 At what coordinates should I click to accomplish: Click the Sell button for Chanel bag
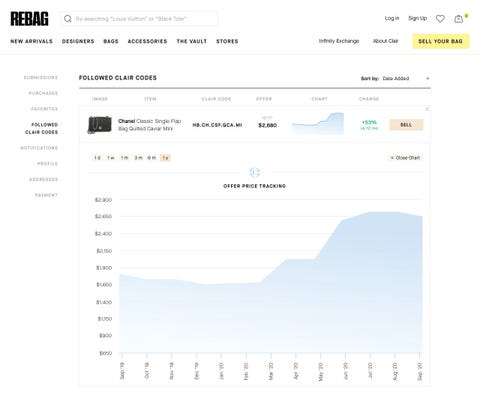pyautogui.click(x=406, y=125)
